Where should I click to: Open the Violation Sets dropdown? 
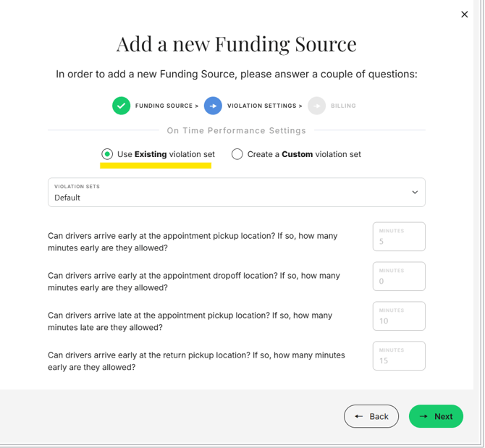236,193
